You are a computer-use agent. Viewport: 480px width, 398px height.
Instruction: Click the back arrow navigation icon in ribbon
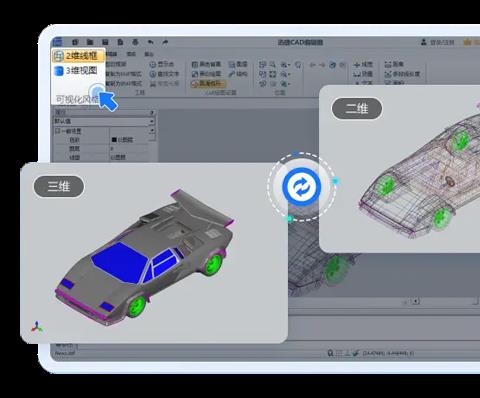click(312, 65)
